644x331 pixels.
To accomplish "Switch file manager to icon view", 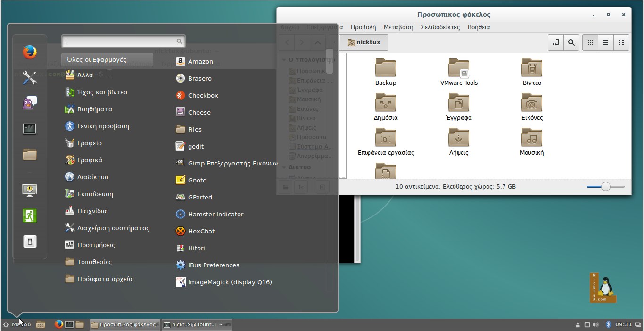I will point(590,42).
